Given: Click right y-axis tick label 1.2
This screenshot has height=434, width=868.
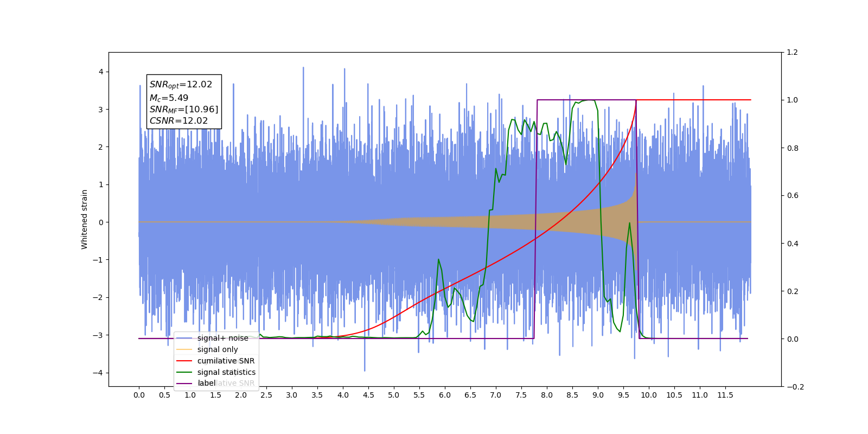Looking at the screenshot, I should (793, 52).
